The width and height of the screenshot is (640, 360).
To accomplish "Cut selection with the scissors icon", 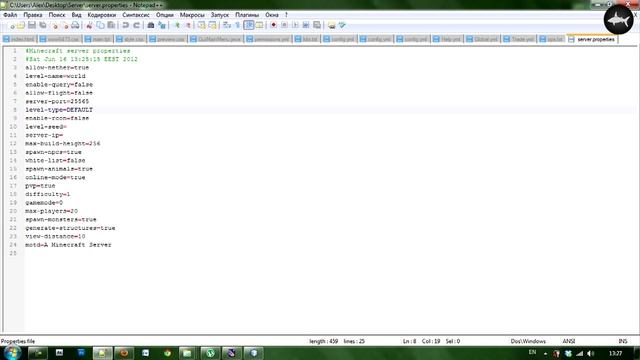I will 89,25.
